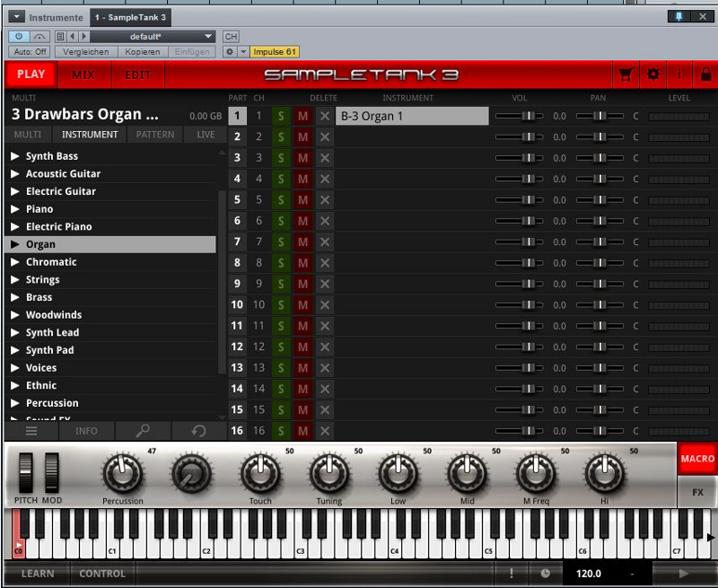Switch to the PLAY page
This screenshot has width=718, height=588.
(x=31, y=75)
